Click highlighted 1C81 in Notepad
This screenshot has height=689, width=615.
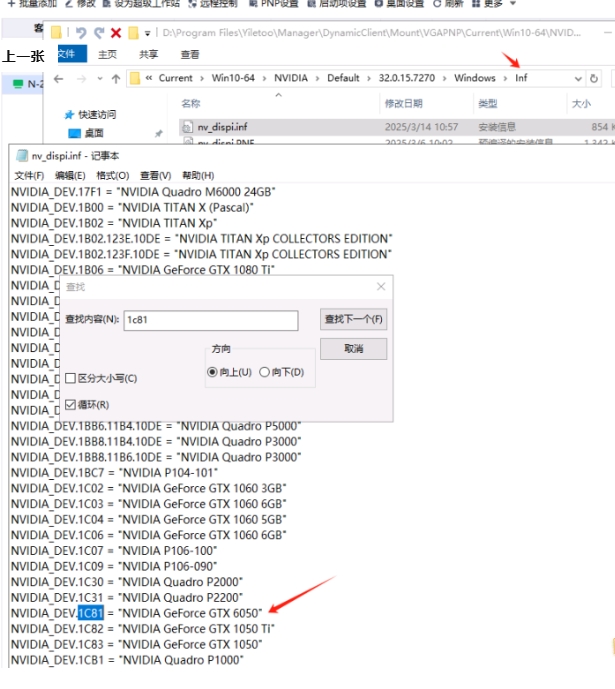pos(91,613)
